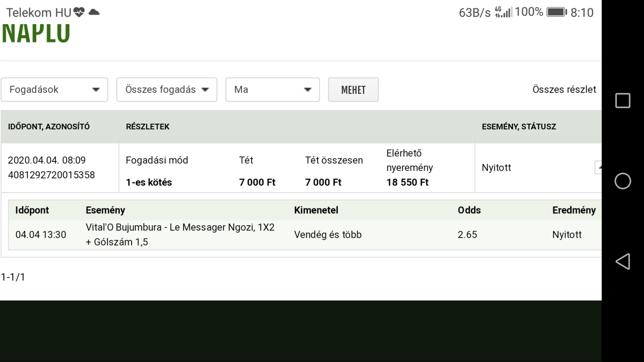Collapse the bet details using the row arrow
This screenshot has width=644, height=362.
point(598,167)
